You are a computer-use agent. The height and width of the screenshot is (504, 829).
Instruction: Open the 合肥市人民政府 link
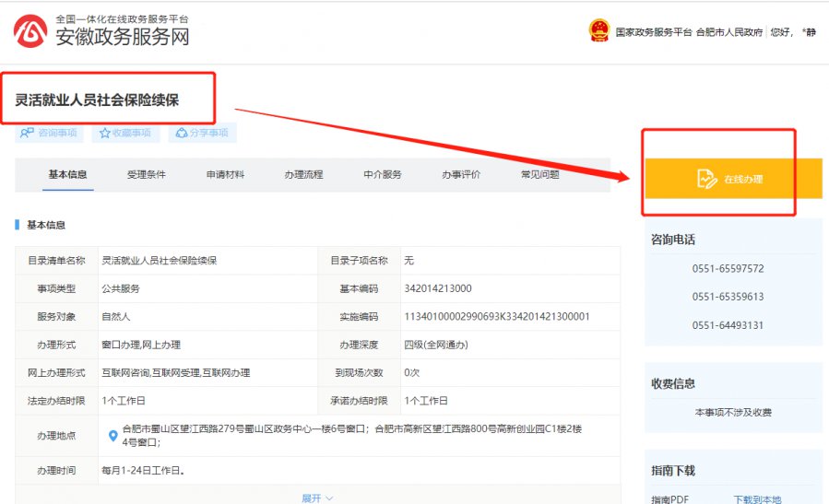click(728, 31)
